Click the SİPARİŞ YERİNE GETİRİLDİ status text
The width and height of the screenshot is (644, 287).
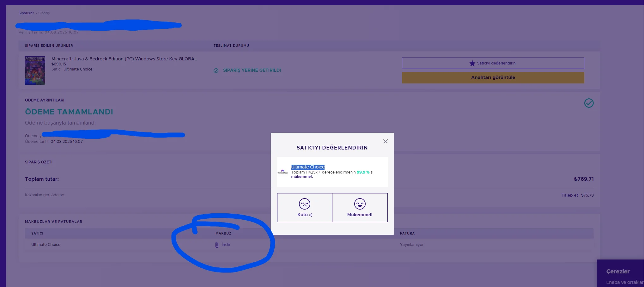(252, 70)
